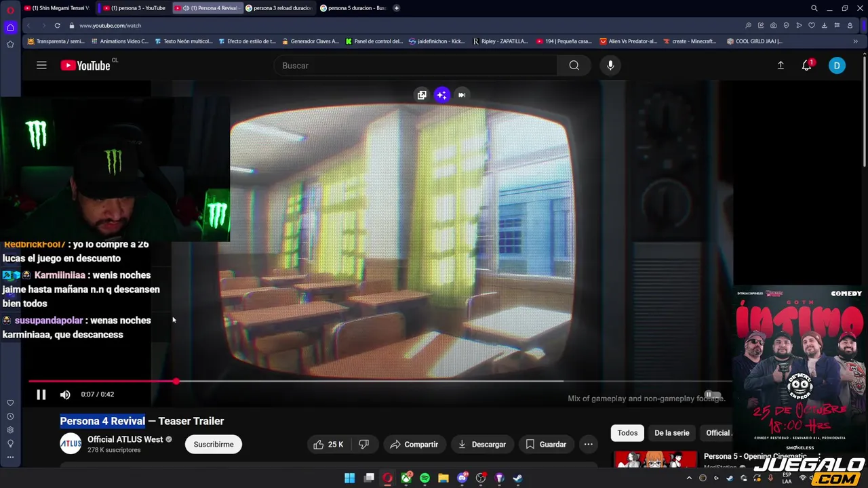Open Official ATLUS West channel name
This screenshot has width=868, height=488.
(x=125, y=439)
